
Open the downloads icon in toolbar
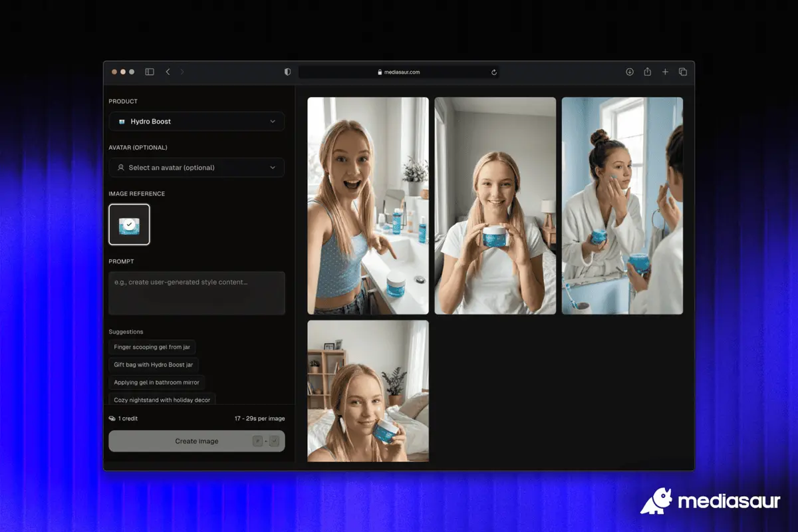pyautogui.click(x=630, y=72)
